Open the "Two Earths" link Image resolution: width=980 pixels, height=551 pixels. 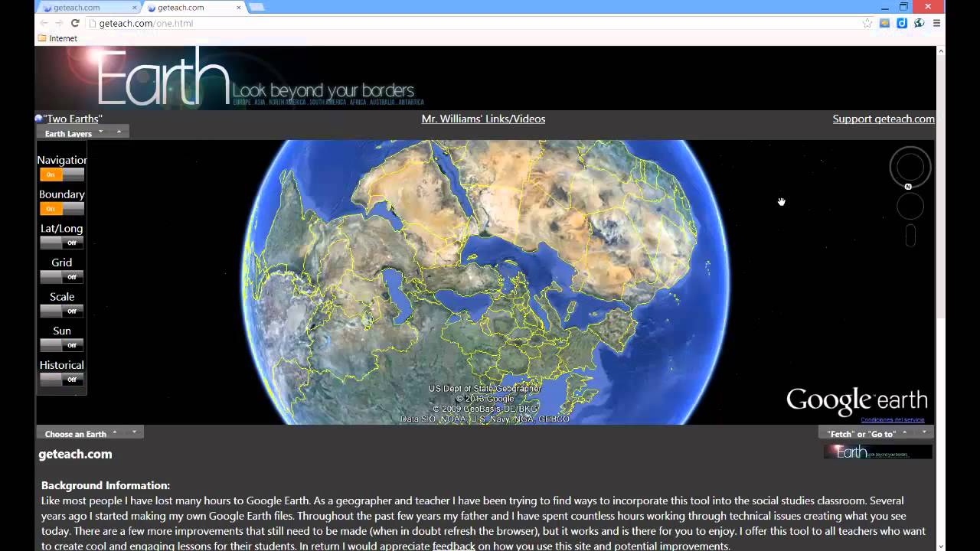coord(73,119)
